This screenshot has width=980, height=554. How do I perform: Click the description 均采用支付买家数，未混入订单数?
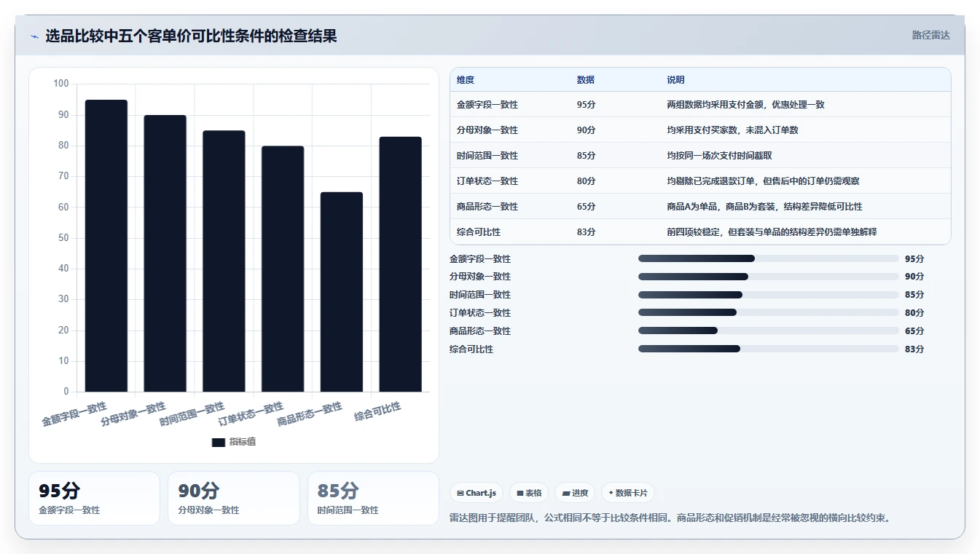point(732,130)
